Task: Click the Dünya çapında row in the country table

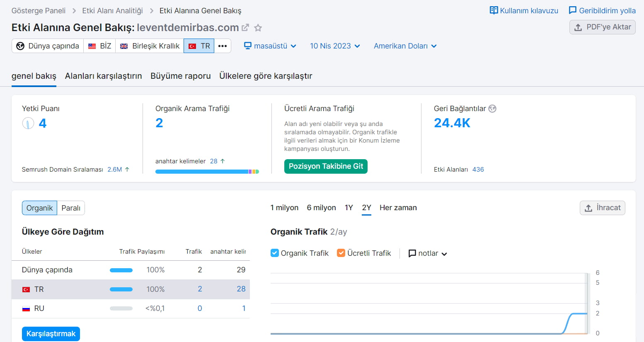Action: [131, 270]
